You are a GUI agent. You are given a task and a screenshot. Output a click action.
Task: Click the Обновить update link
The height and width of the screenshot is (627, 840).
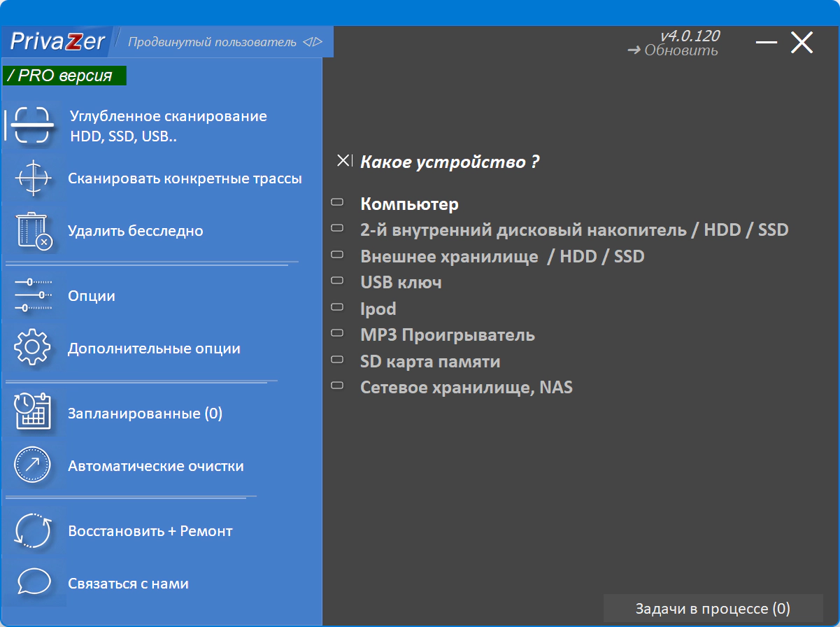[673, 50]
